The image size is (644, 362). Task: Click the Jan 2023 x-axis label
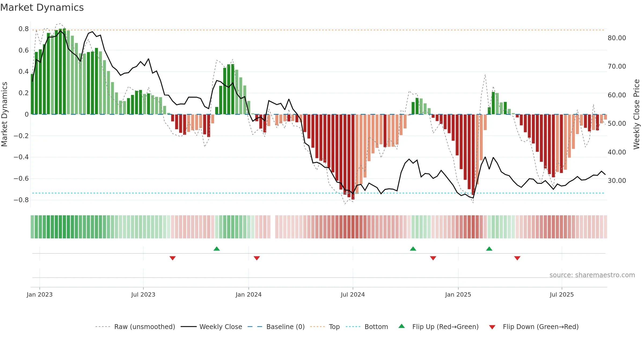point(39,294)
